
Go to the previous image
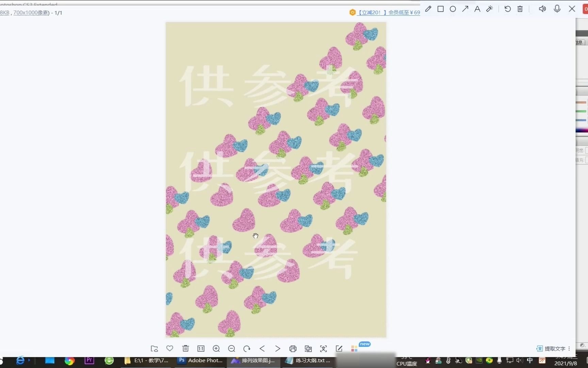pyautogui.click(x=262, y=348)
